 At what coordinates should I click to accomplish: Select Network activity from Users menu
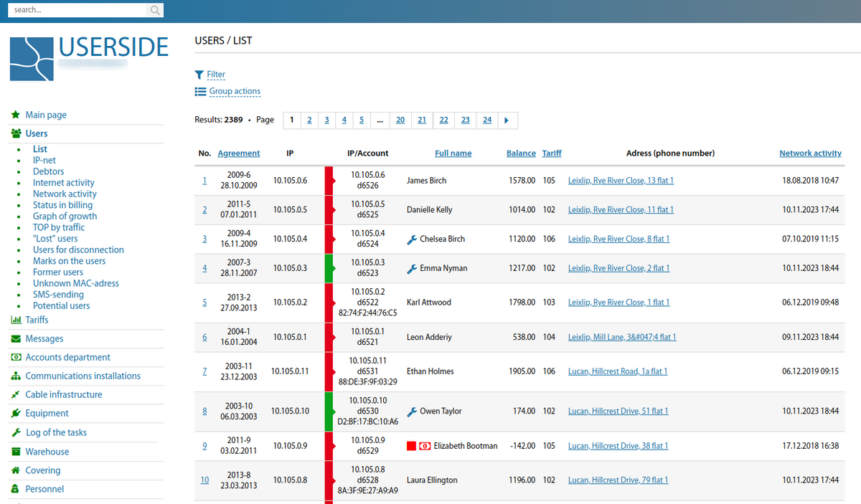coord(64,194)
